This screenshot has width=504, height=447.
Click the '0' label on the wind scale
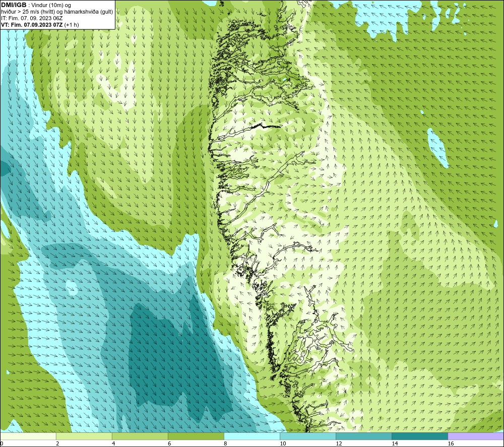(2, 443)
